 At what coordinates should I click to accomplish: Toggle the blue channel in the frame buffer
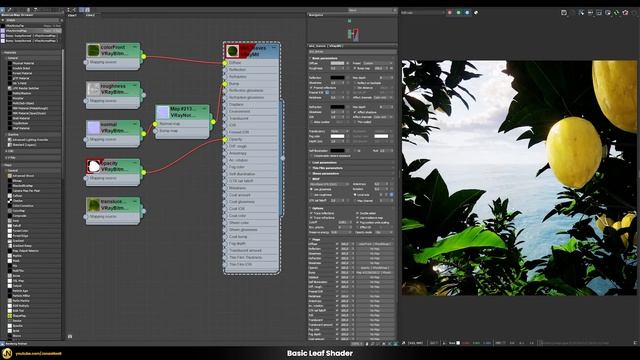[467, 13]
